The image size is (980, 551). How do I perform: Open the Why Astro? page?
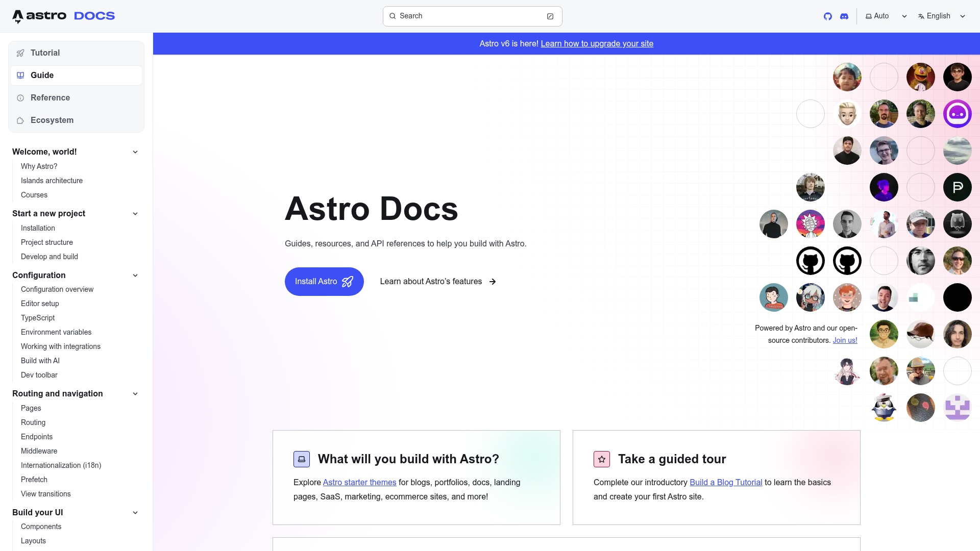[x=39, y=166]
